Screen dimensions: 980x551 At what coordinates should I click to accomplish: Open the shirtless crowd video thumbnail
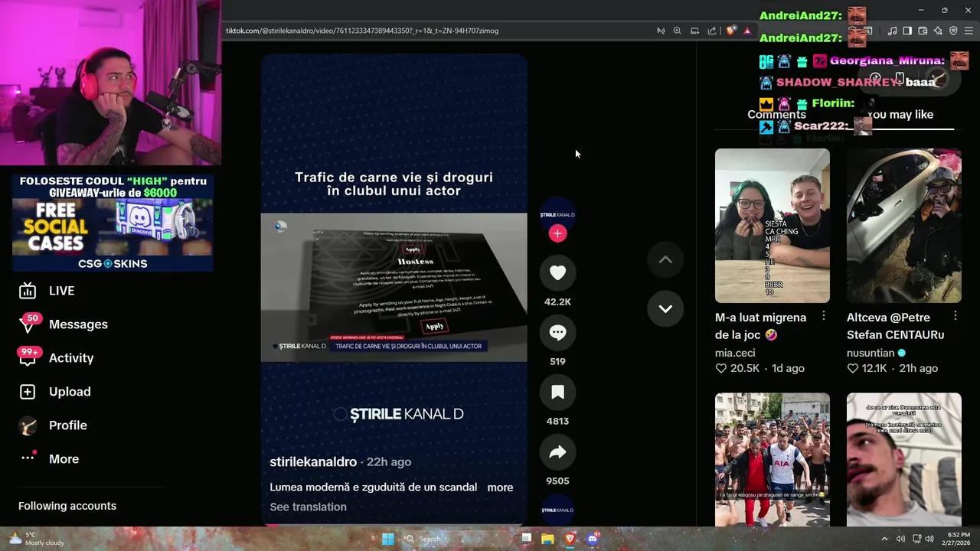[772, 460]
